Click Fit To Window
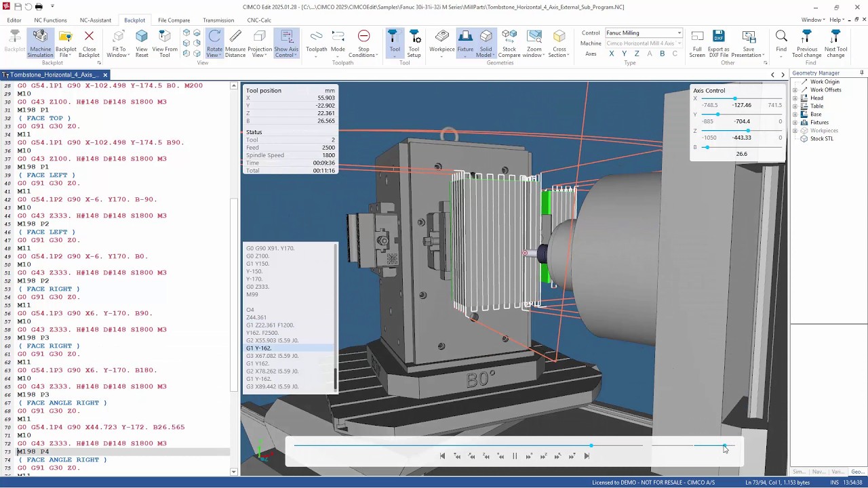Screen dimensions: 868x488 (x=118, y=43)
